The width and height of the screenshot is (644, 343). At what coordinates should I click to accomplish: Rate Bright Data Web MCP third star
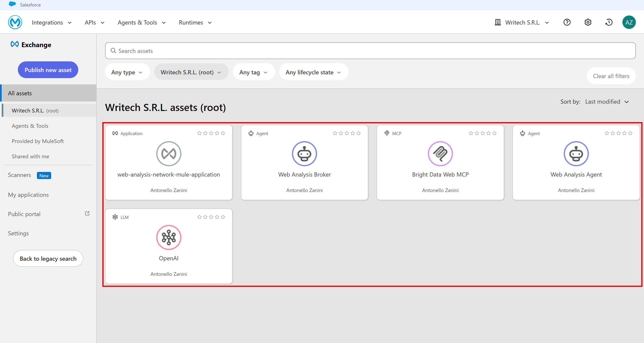tap(483, 133)
